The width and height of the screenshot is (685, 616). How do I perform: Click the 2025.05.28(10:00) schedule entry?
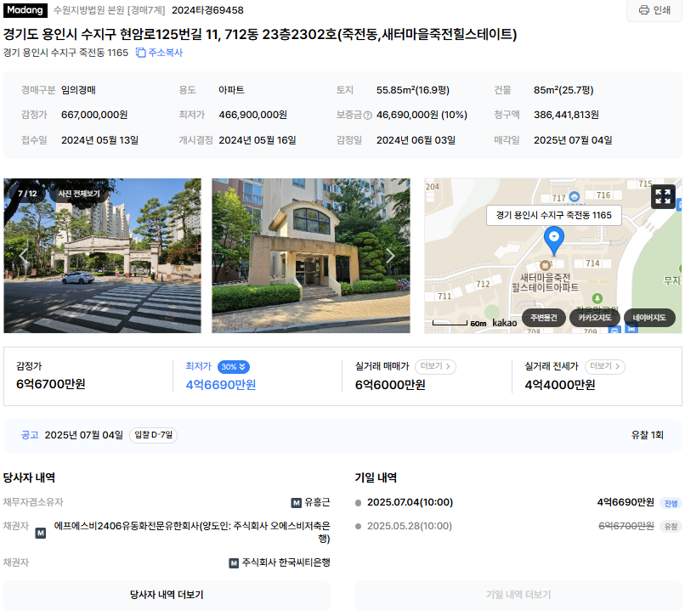(410, 526)
